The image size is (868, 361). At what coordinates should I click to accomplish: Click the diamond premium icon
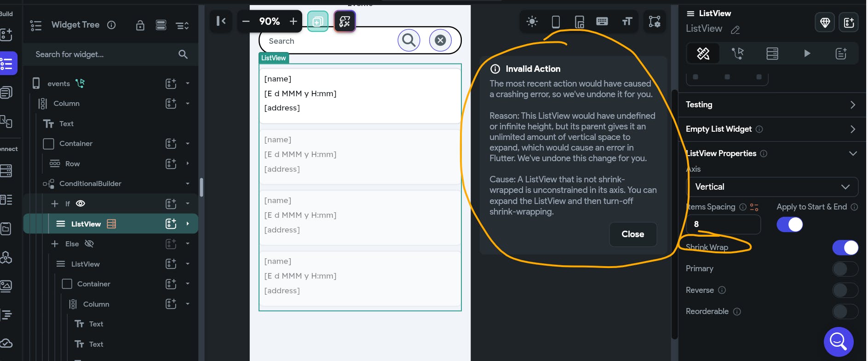825,23
